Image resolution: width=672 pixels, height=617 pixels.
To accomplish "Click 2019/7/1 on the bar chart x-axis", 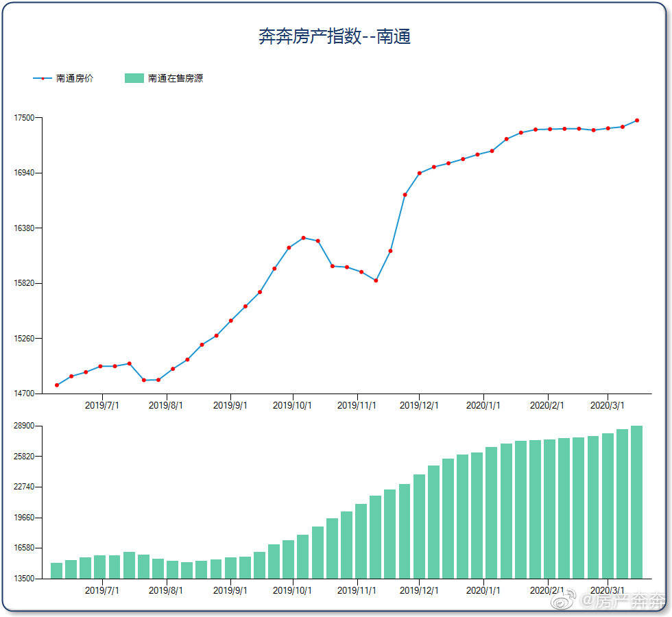I will (102, 590).
